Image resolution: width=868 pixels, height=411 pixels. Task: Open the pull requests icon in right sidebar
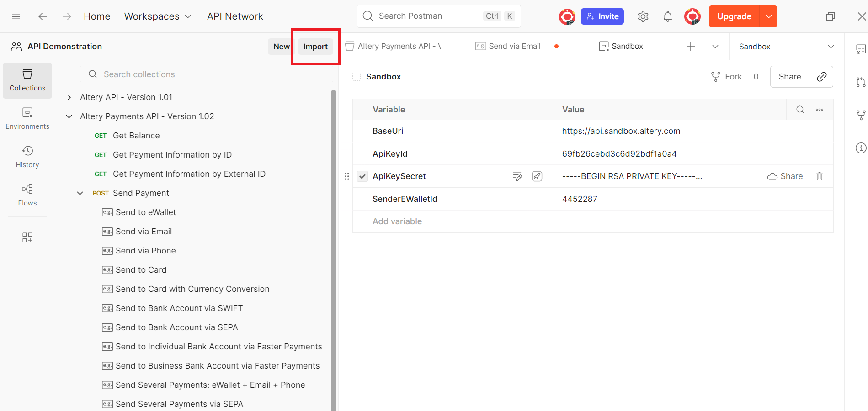(861, 82)
